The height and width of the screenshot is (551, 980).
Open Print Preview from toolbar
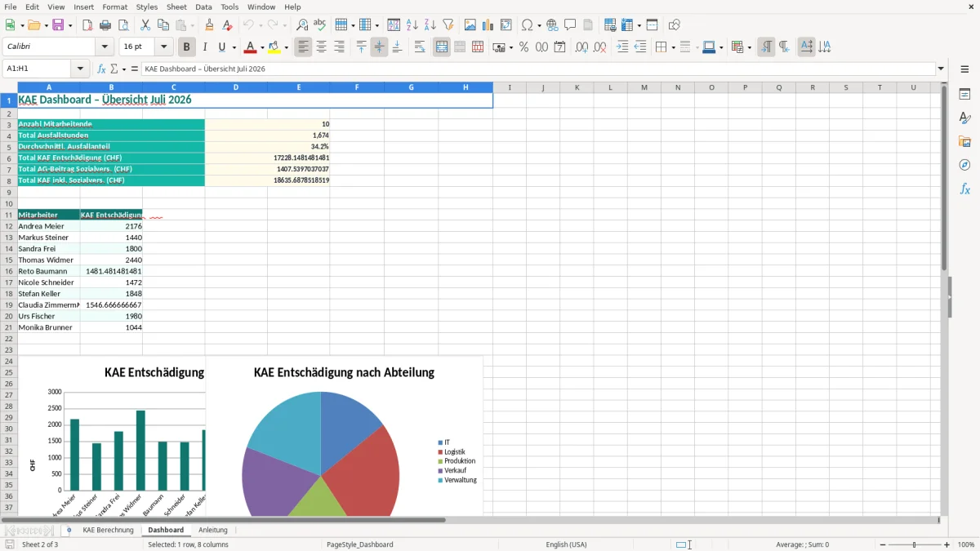point(122,25)
